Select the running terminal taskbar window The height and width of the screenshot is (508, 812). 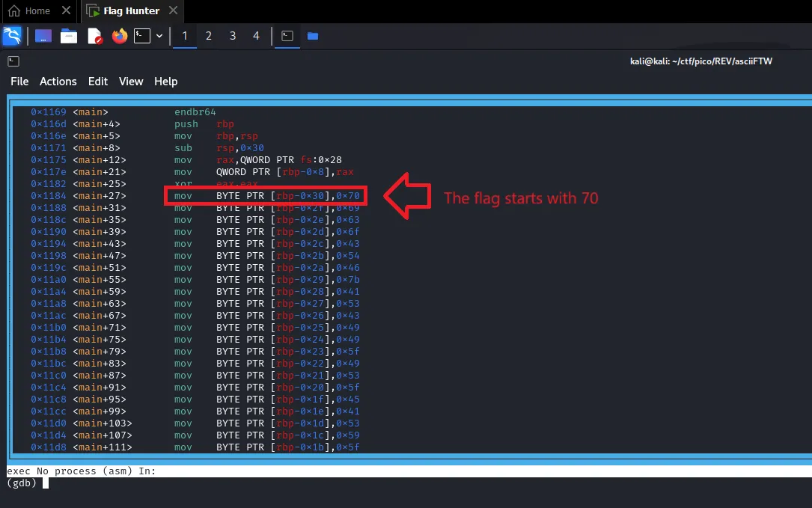(287, 36)
